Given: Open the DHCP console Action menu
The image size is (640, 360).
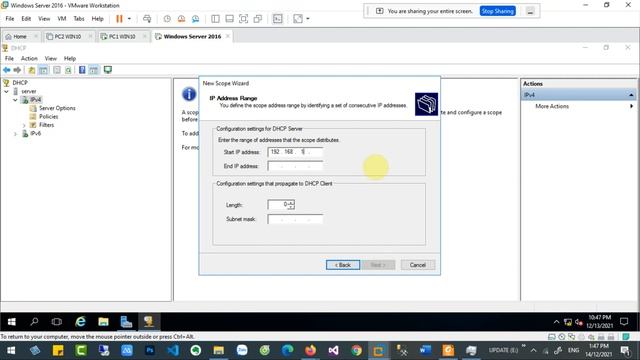Looking at the screenshot, I should coord(29,58).
